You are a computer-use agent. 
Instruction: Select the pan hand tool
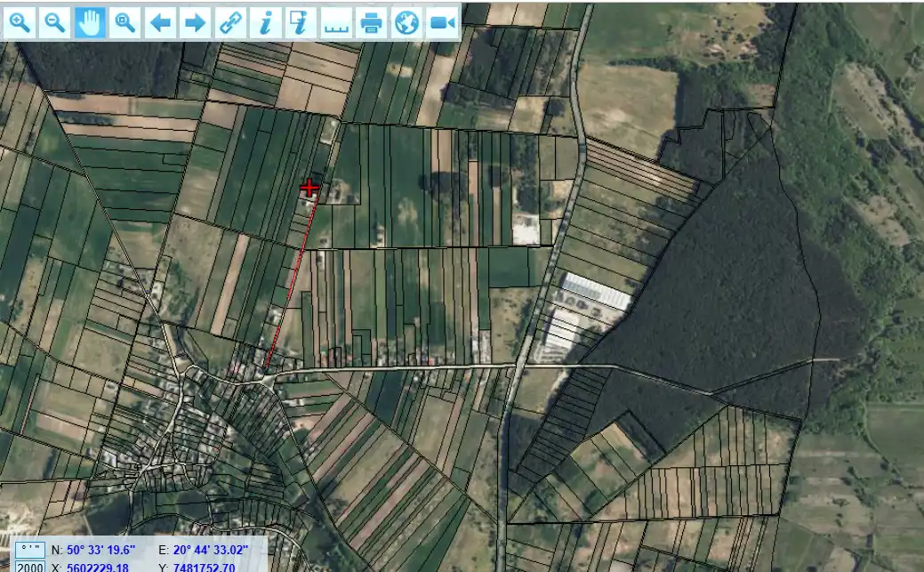point(90,23)
